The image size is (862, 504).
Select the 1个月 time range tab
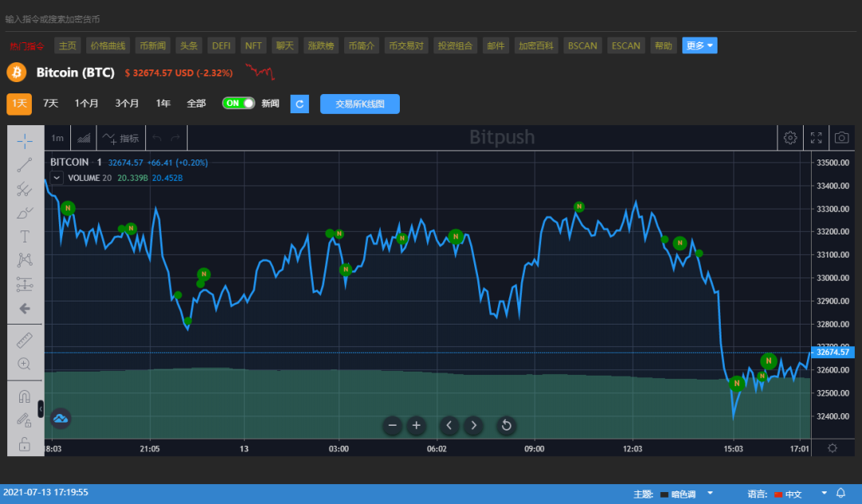[x=86, y=103]
